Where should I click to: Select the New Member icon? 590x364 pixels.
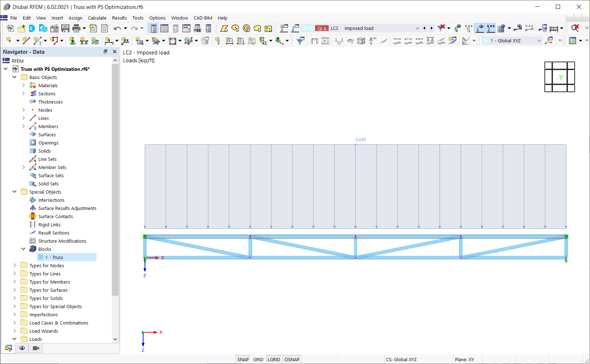38,41
